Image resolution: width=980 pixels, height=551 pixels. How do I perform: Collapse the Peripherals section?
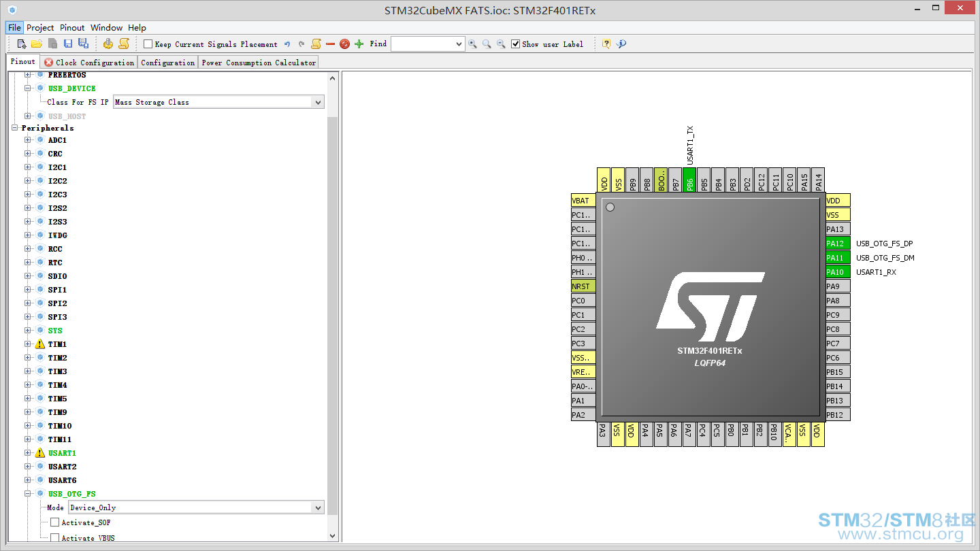[14, 128]
